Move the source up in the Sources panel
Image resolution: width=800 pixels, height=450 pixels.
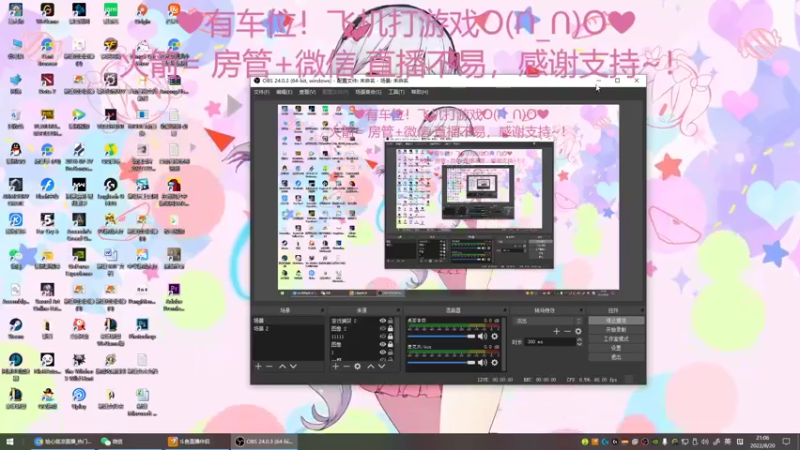370,366
